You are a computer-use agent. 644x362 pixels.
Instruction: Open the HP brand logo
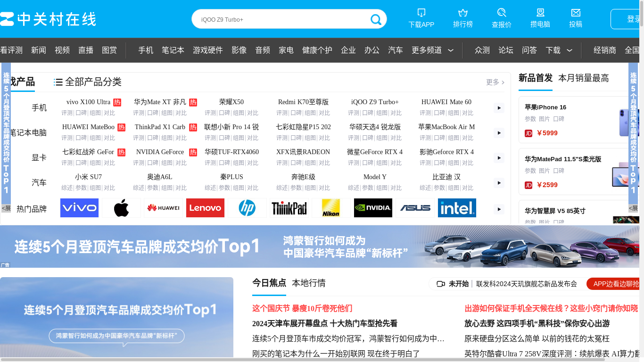click(247, 208)
